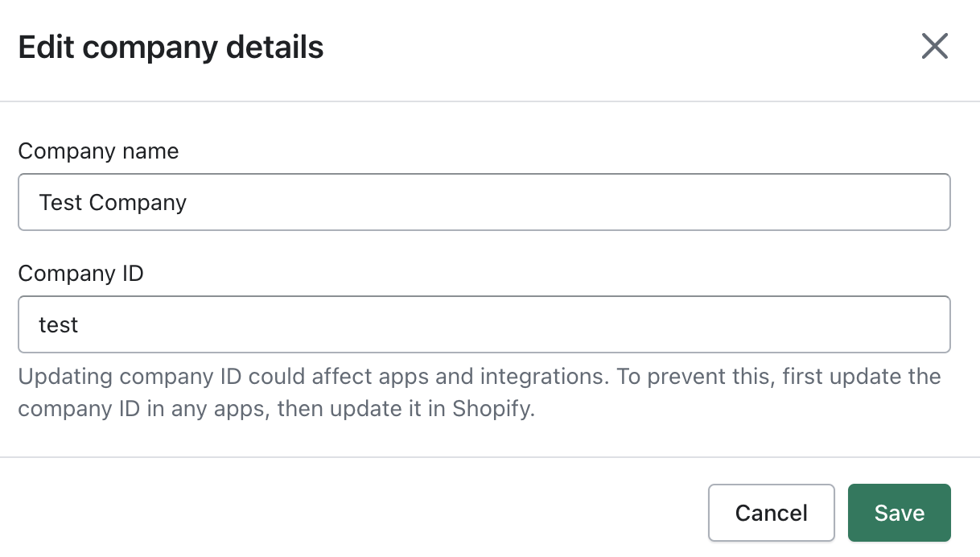Click the "Company name" field label
The height and width of the screenshot is (557, 980).
[98, 151]
